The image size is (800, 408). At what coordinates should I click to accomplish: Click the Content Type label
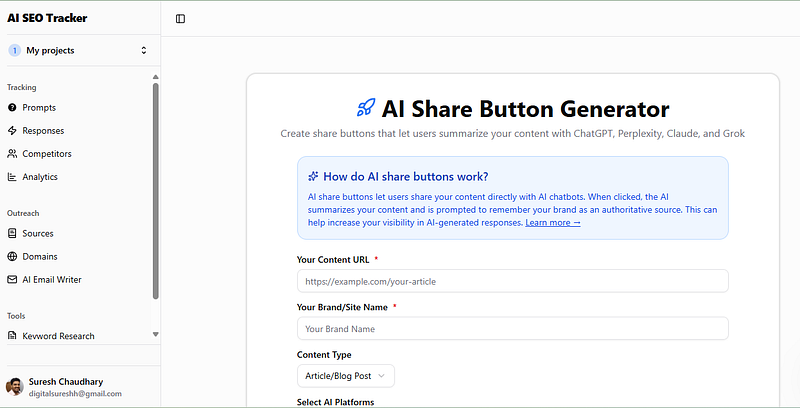pyautogui.click(x=324, y=354)
